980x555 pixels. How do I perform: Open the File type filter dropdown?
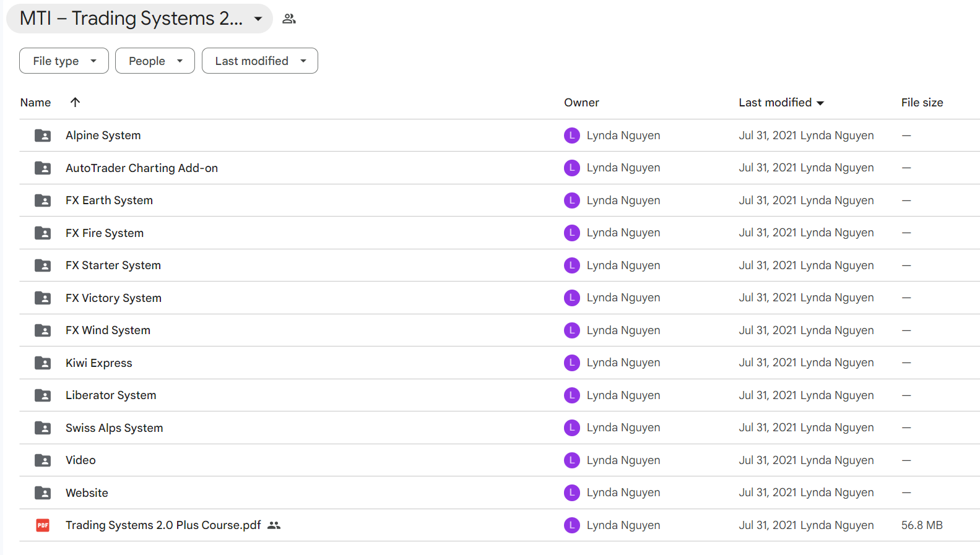click(64, 61)
